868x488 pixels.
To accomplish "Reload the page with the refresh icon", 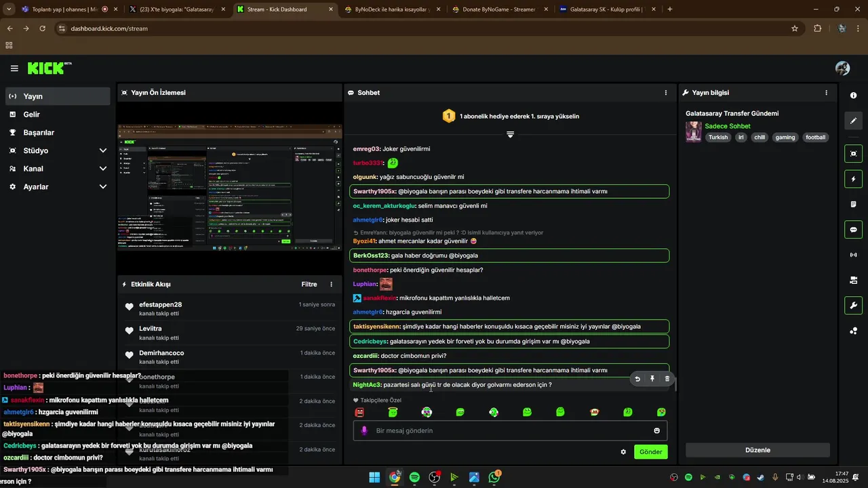I will tap(42, 28).
